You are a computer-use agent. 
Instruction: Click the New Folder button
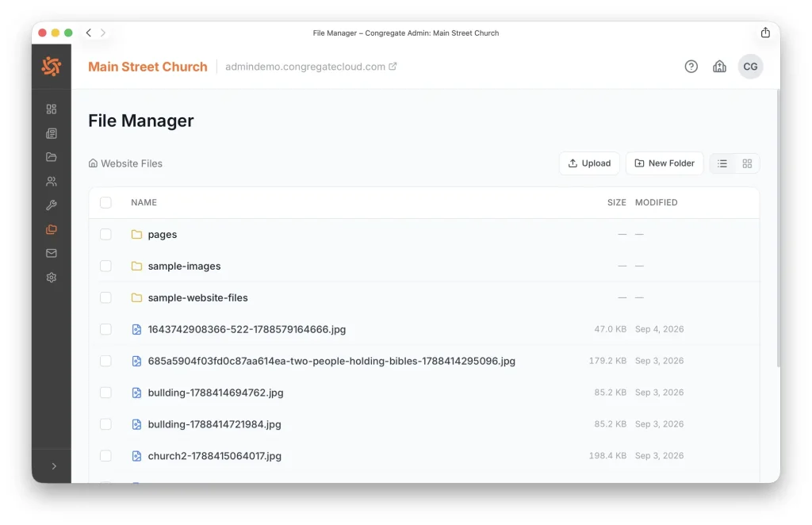click(665, 163)
